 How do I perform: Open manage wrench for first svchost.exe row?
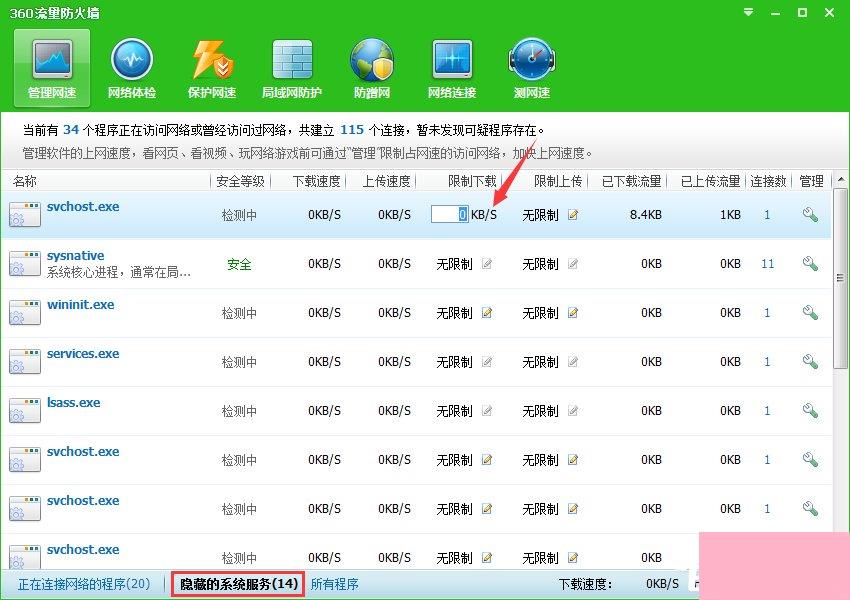(x=810, y=215)
